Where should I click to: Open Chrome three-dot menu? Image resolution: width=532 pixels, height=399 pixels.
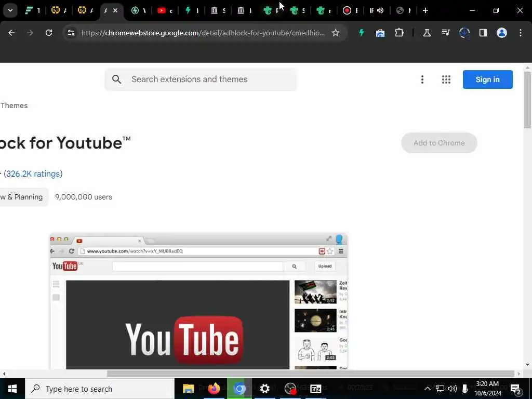click(x=521, y=33)
